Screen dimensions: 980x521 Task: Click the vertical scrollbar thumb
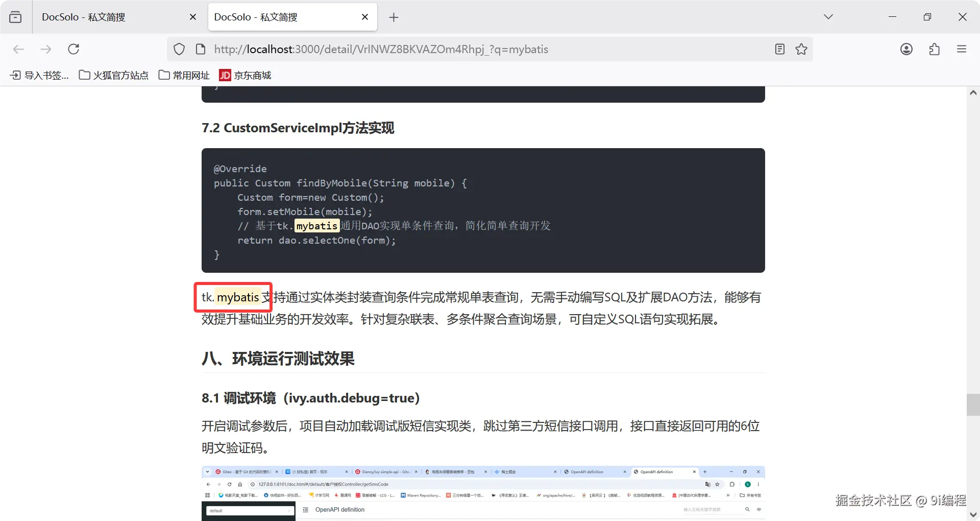tap(973, 405)
